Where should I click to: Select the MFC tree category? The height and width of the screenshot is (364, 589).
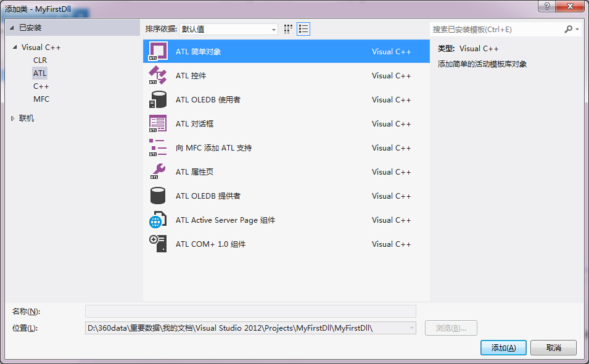click(41, 99)
